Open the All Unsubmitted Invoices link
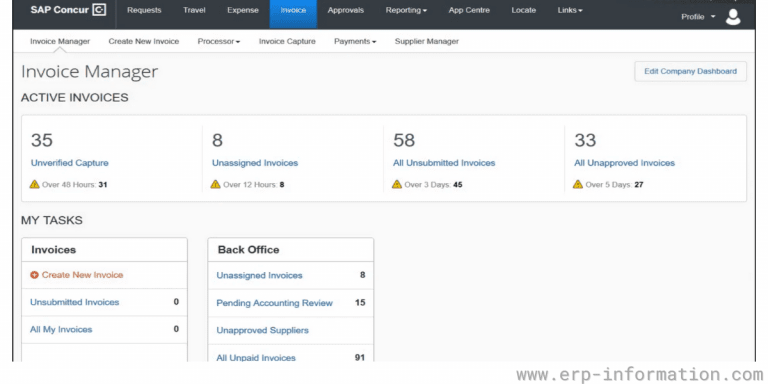This screenshot has height=384, width=768. tap(444, 163)
